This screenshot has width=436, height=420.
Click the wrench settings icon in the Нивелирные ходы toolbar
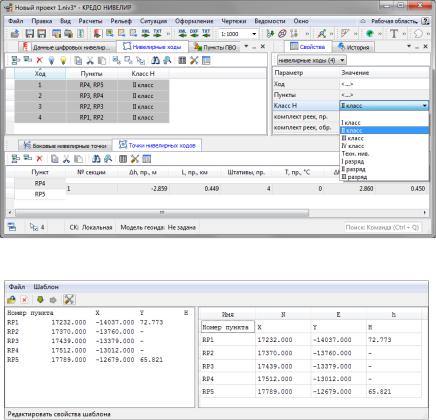[x=194, y=60]
